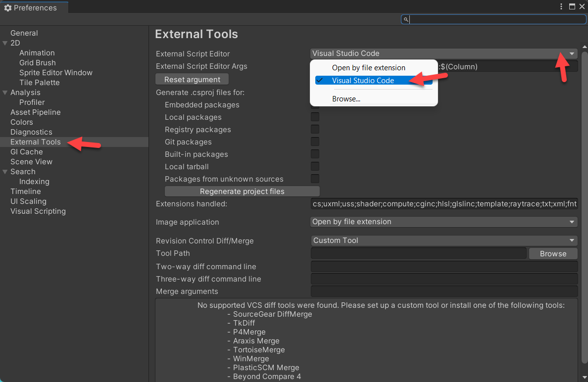Image resolution: width=588 pixels, height=382 pixels.
Task: Open Animation preferences
Action: point(37,53)
